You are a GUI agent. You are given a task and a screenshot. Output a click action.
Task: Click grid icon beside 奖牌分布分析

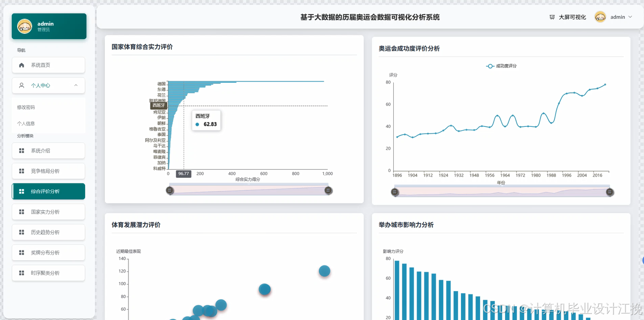point(22,253)
